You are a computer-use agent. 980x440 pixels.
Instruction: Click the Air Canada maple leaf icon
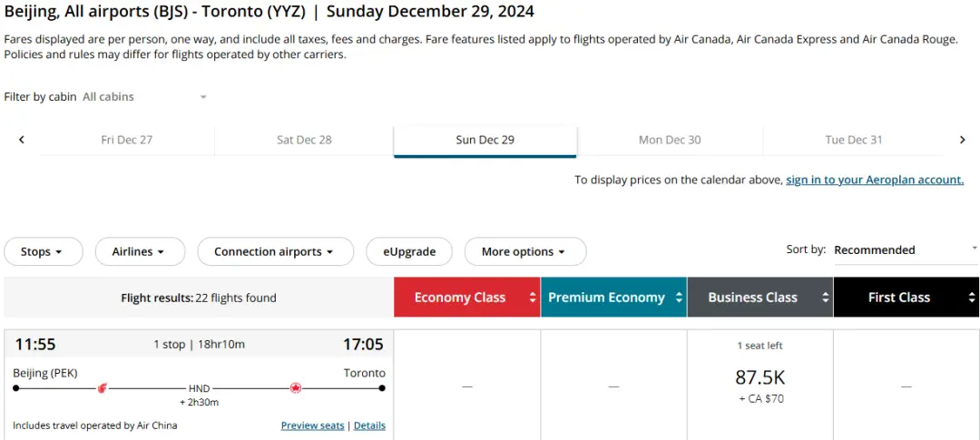[295, 388]
